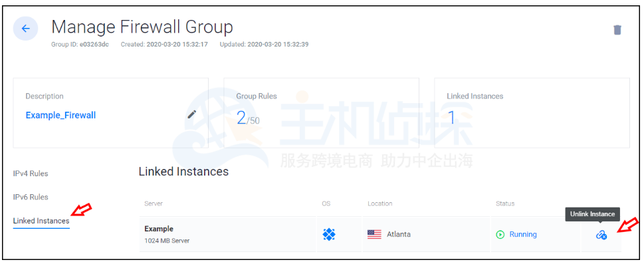Click the Running status link
Viewport: 644px width, 262px height.
tap(523, 235)
